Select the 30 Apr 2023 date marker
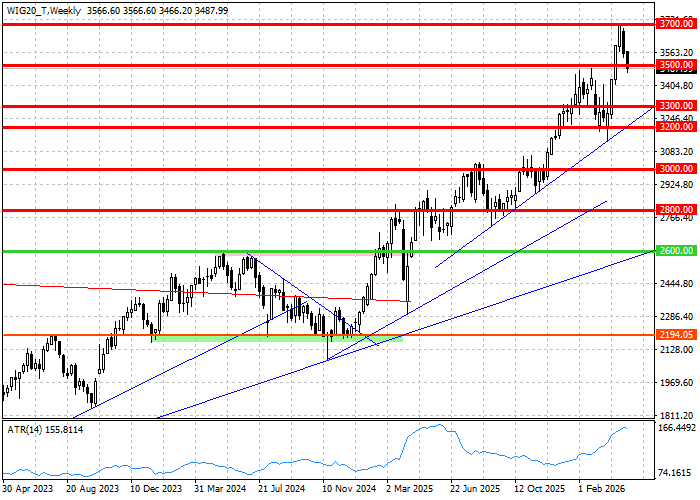700x500 pixels. [x=26, y=491]
